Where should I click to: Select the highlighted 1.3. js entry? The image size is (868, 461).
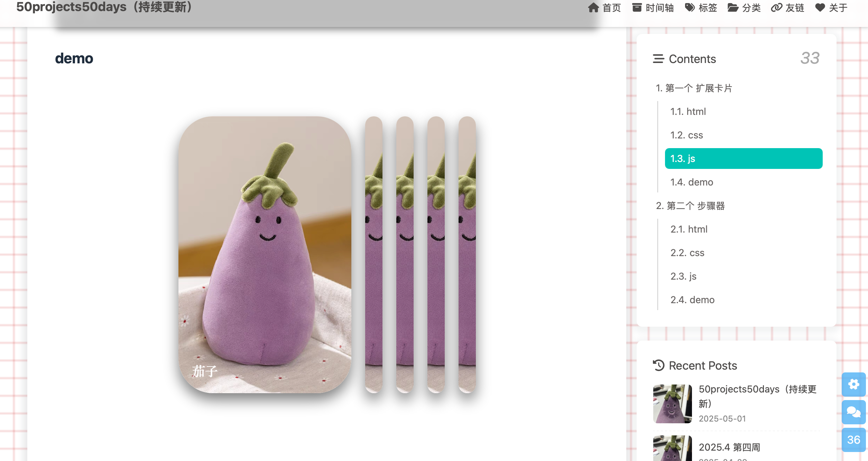744,159
